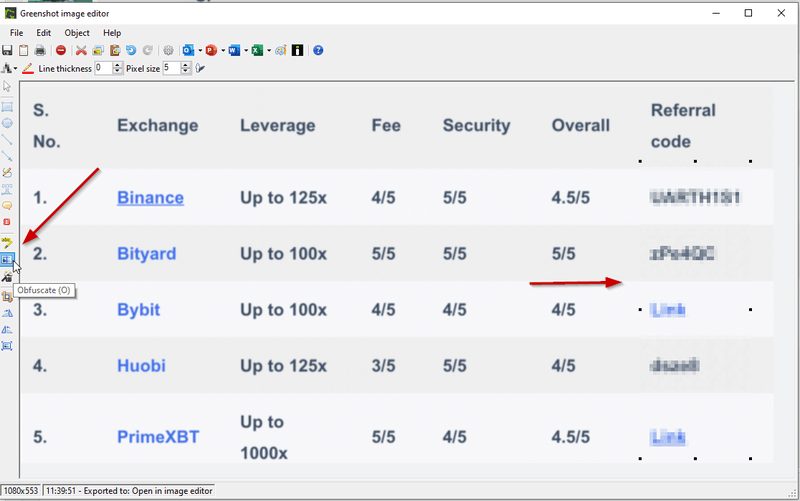Select the Obfuscate tool
Image resolution: width=800 pixels, height=501 pixels.
[7, 259]
